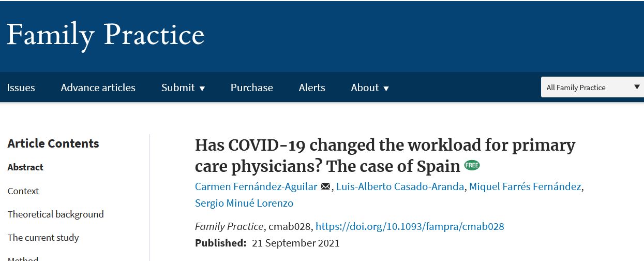644x261 pixels.
Task: Go to the Theoretical background section
Action: tap(56, 214)
